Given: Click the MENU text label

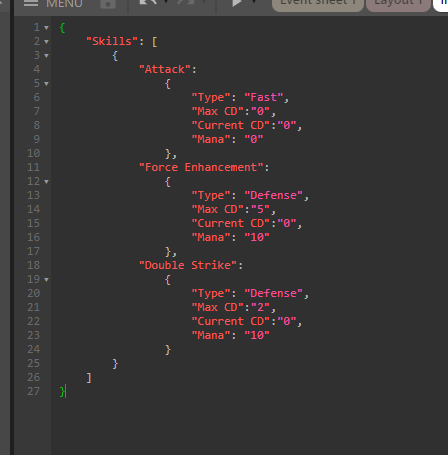Looking at the screenshot, I should pos(64,4).
